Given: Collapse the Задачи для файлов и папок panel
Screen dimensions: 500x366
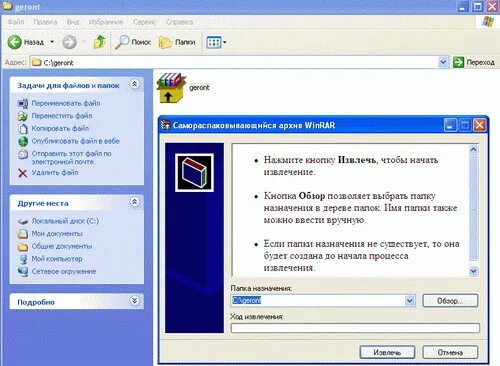Looking at the screenshot, I should click(134, 84).
